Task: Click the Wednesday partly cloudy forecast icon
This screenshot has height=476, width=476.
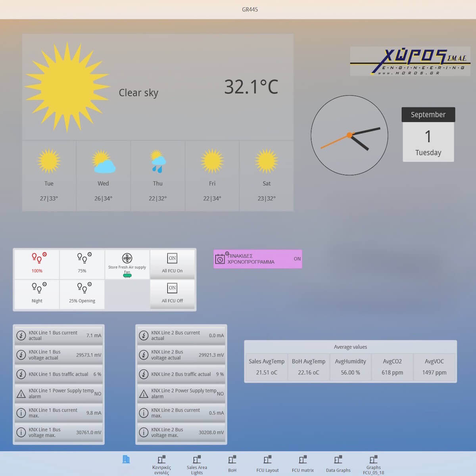Action: coord(104,161)
